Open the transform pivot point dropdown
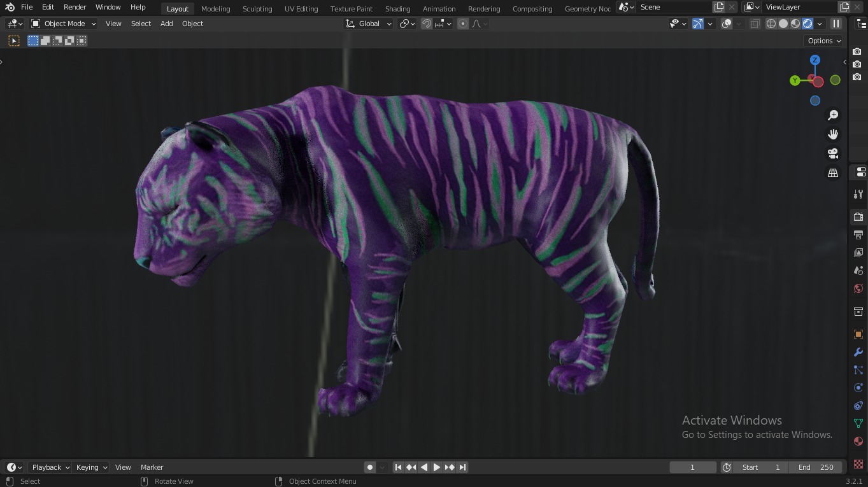The width and height of the screenshot is (868, 487). (x=407, y=24)
